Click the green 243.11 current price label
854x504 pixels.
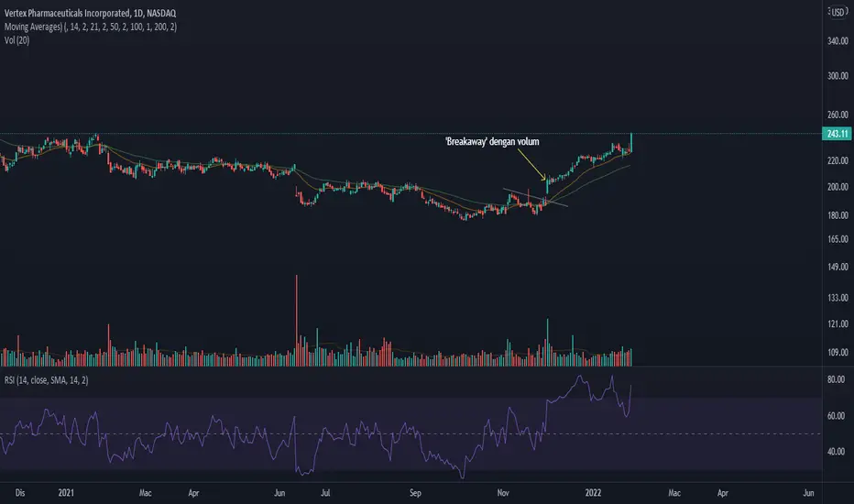pyautogui.click(x=837, y=134)
